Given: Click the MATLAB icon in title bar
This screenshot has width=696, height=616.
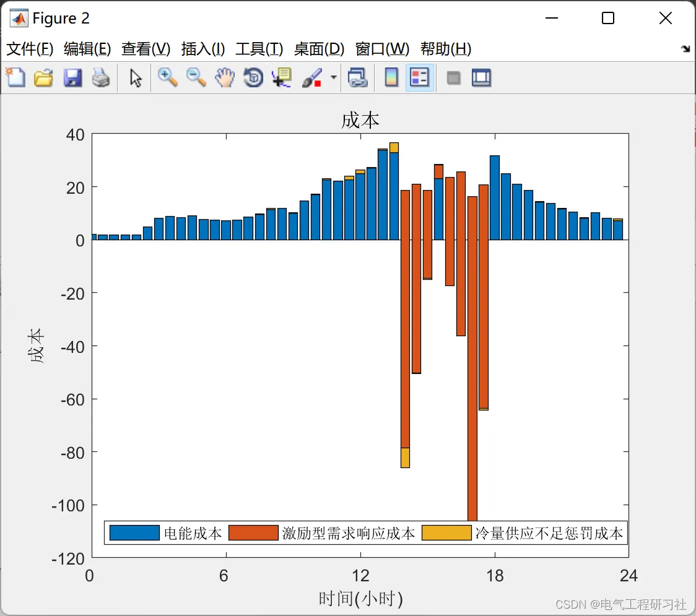Looking at the screenshot, I should [x=19, y=18].
